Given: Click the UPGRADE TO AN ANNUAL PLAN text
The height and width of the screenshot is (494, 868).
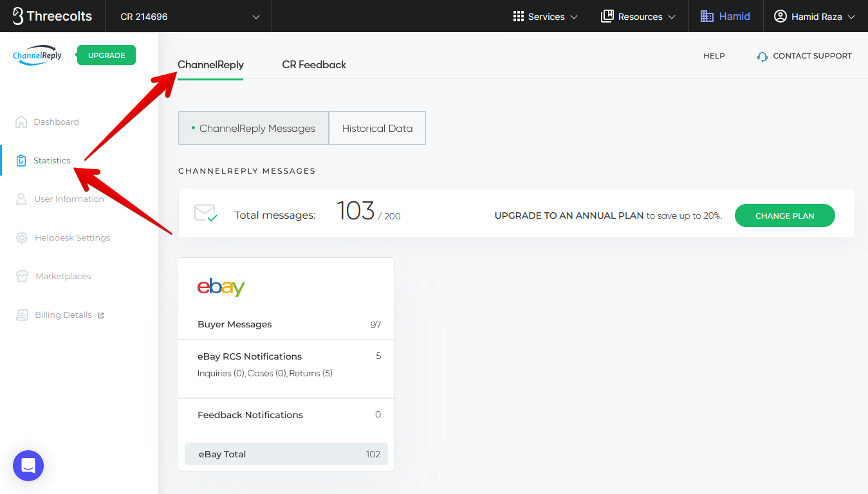Looking at the screenshot, I should point(569,215).
